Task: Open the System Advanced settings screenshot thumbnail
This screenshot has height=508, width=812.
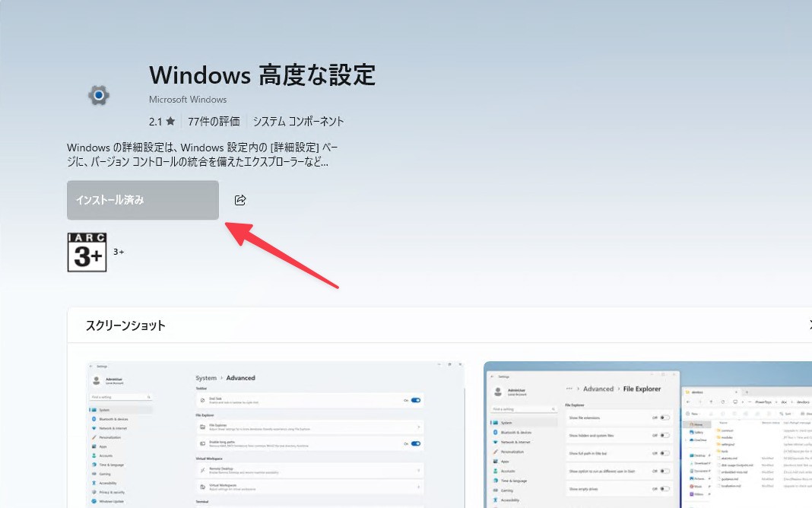Action: tap(275, 435)
